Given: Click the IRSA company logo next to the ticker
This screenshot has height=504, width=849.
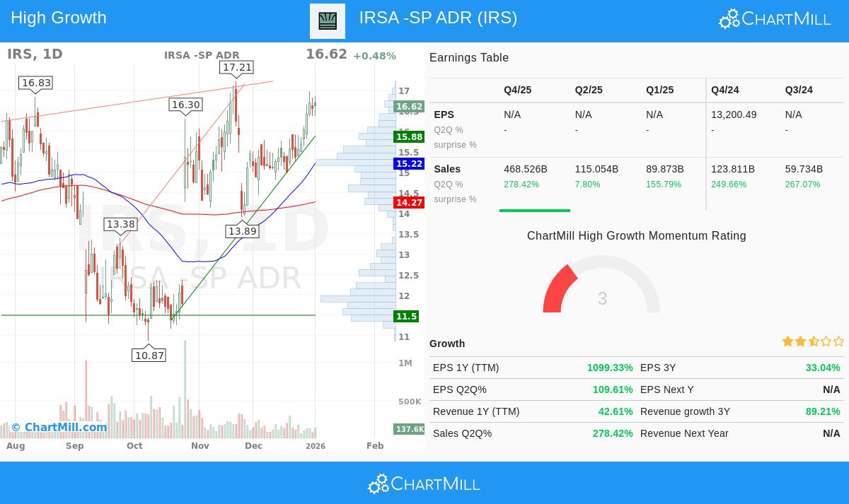Looking at the screenshot, I should (327, 20).
